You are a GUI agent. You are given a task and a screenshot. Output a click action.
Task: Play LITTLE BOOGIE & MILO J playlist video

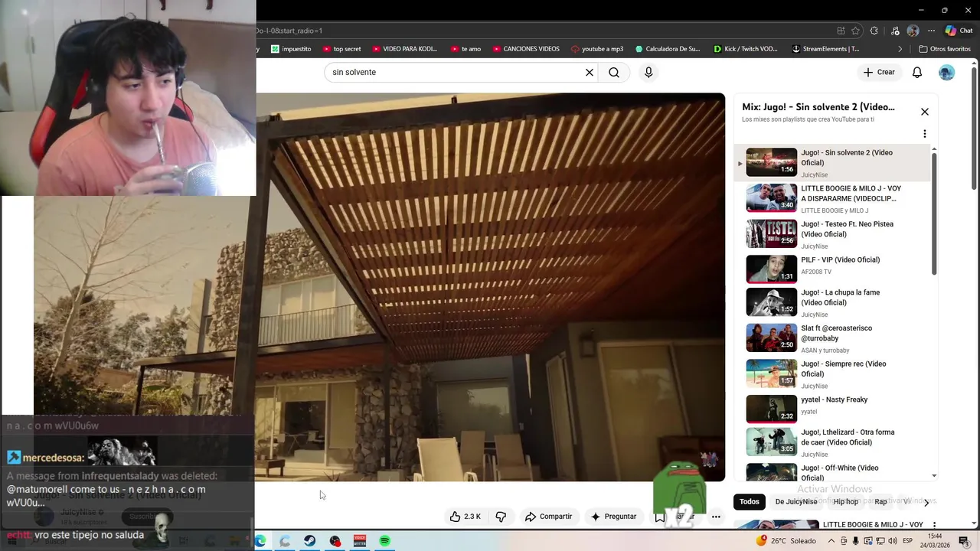click(834, 198)
